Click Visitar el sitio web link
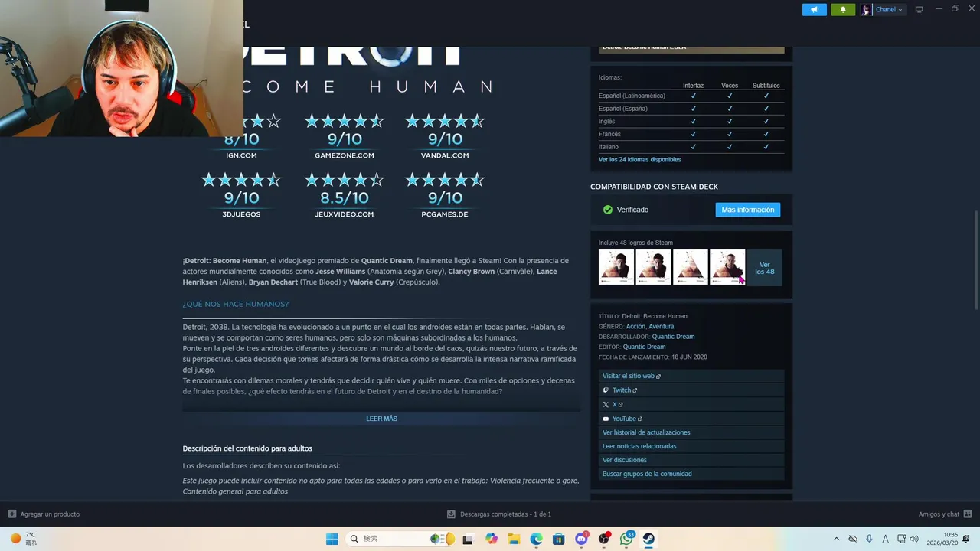Viewport: 980px width, 551px height. pyautogui.click(x=631, y=377)
